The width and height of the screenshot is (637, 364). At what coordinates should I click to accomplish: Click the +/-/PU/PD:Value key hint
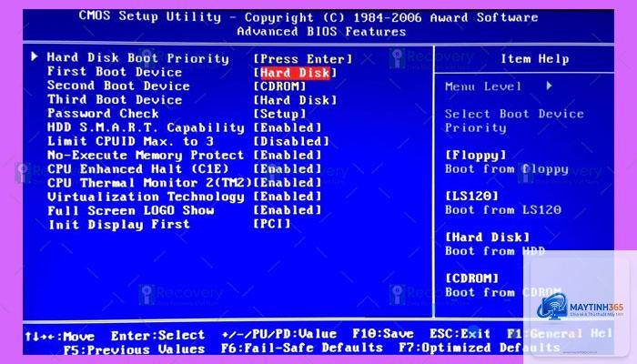coord(279,334)
